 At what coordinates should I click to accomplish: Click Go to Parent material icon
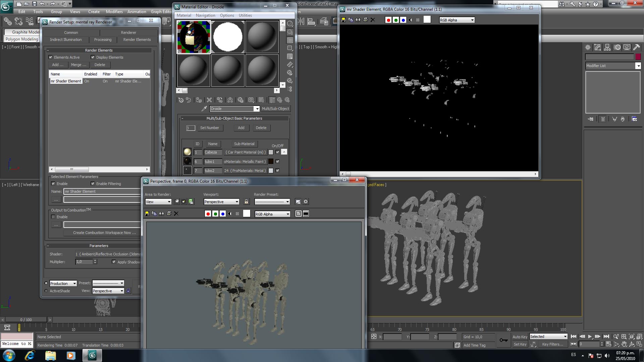pyautogui.click(x=279, y=100)
